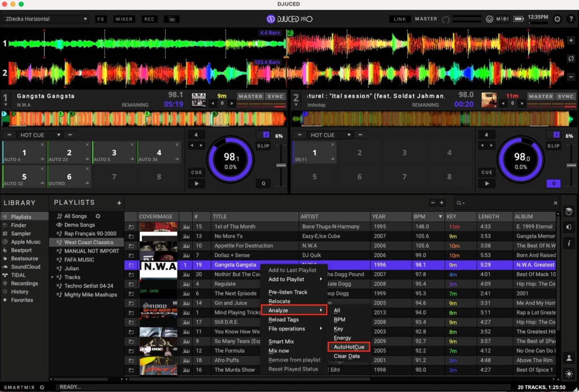Expand the Tracks playlist folder

coord(52,277)
